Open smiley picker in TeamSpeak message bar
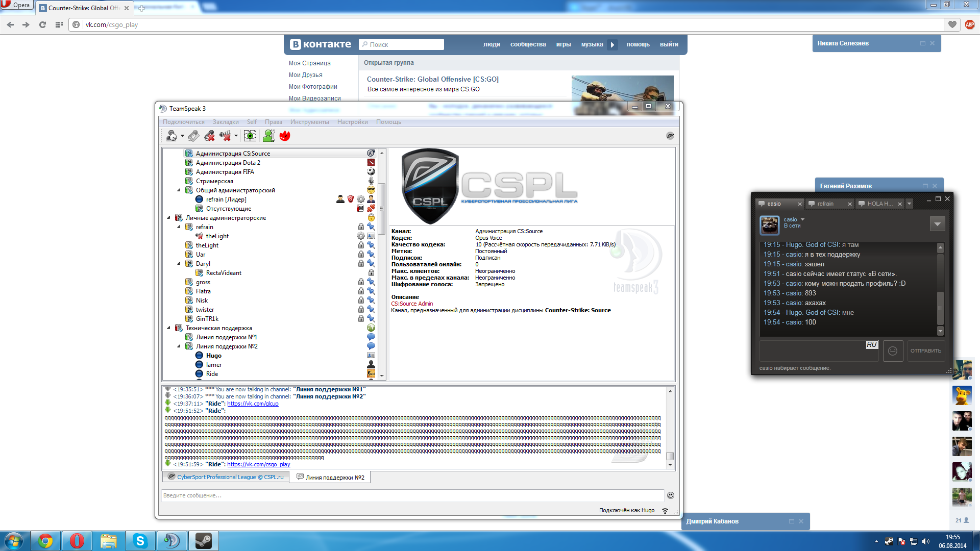This screenshot has width=980, height=551. click(x=671, y=495)
